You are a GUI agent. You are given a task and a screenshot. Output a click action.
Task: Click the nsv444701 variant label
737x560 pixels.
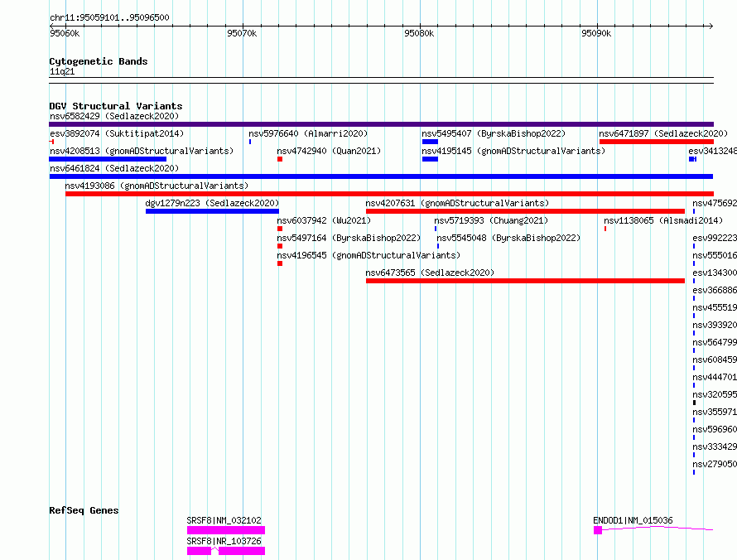click(715, 377)
